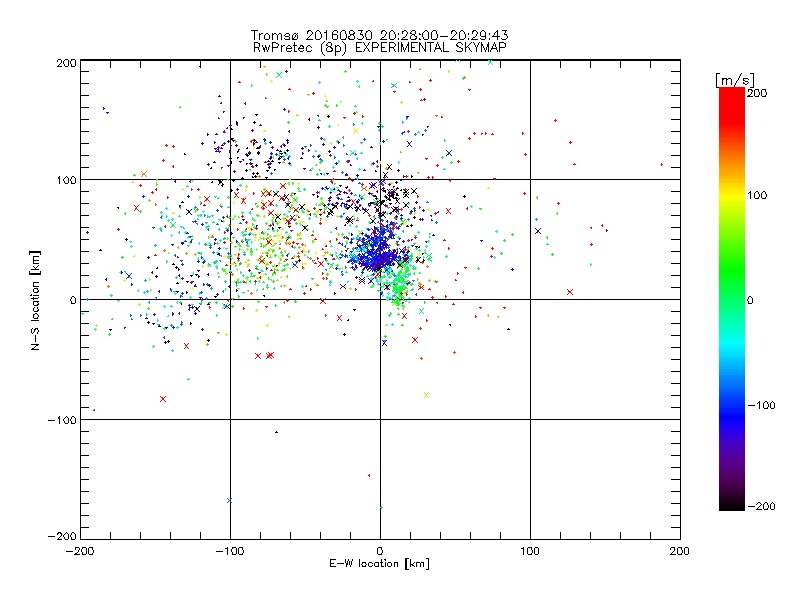Click the y-axis tick label '0'

pos(73,300)
